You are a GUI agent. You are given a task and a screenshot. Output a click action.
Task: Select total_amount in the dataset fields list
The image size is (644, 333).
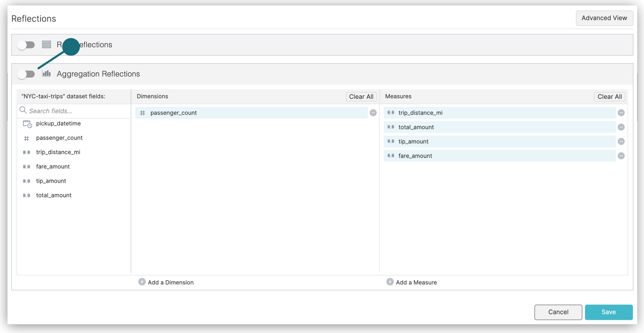(x=54, y=195)
